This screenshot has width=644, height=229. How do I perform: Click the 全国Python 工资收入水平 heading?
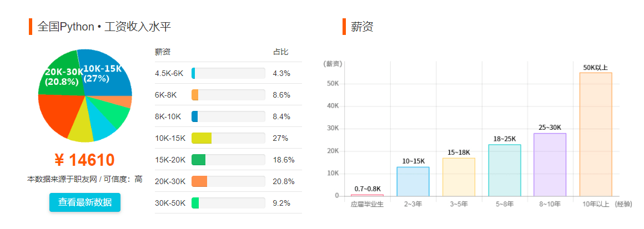[x=104, y=27]
